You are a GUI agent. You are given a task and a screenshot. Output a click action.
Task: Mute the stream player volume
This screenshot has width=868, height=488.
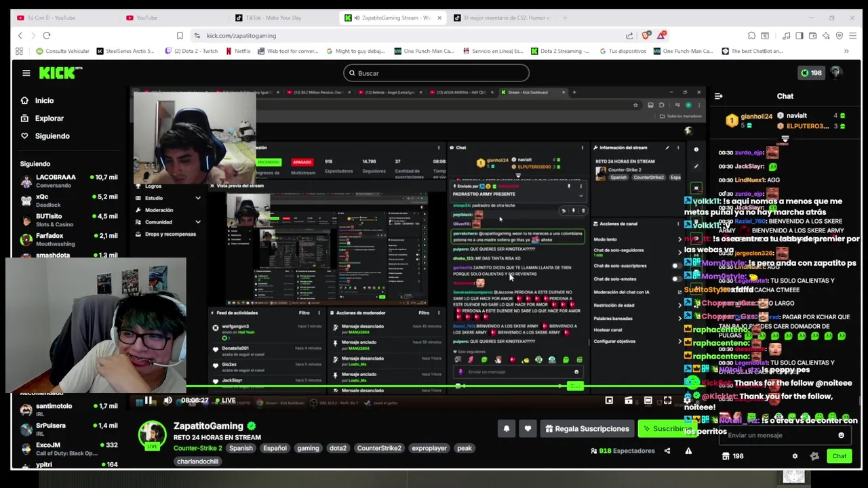(x=168, y=401)
